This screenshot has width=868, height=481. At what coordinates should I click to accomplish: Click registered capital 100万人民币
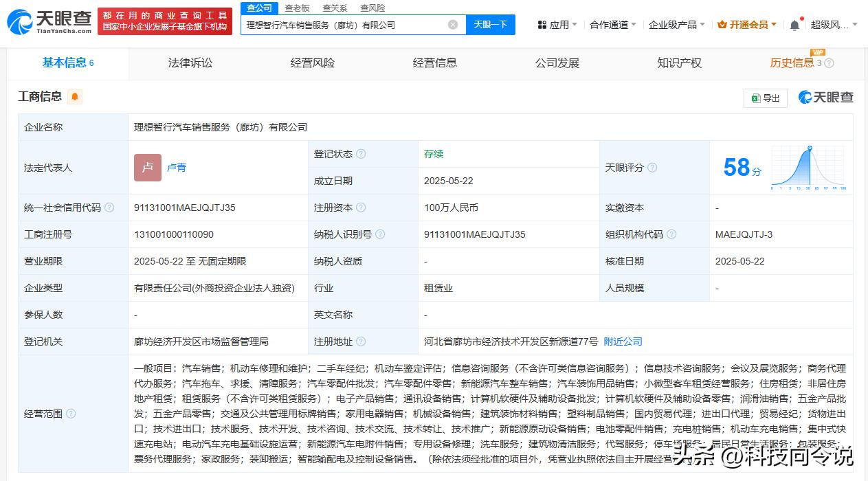(x=451, y=208)
